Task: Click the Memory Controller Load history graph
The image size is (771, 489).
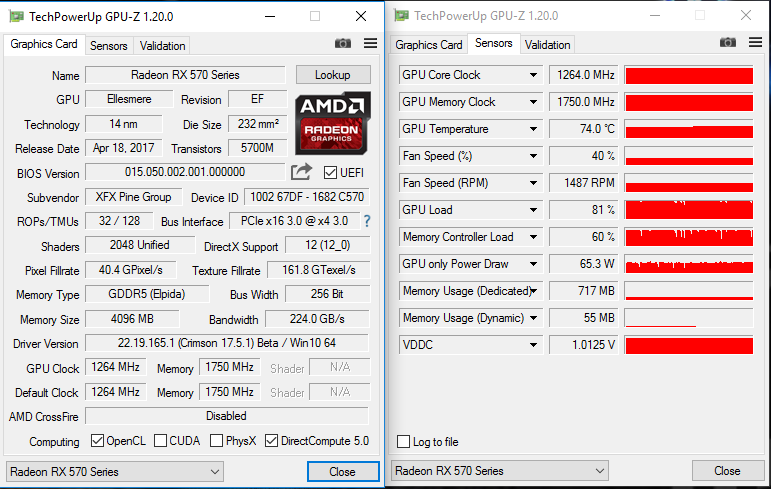Action: 689,237
